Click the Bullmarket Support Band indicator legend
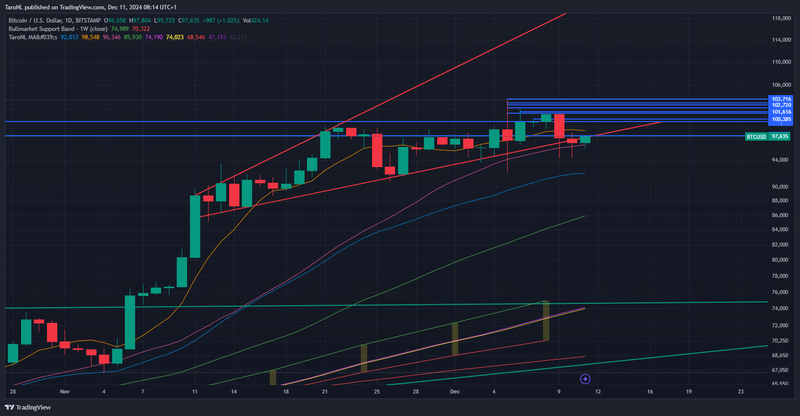This screenshot has width=800, height=416. pos(58,29)
